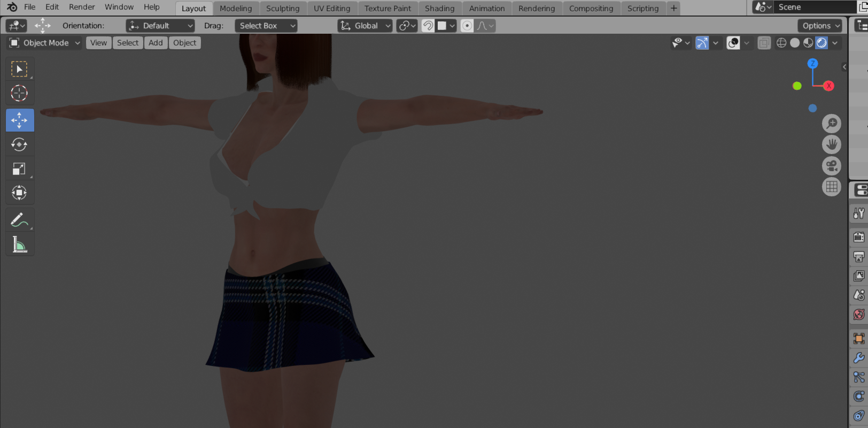Toggle X-ray view mode
This screenshot has height=428, width=868.
pos(764,43)
